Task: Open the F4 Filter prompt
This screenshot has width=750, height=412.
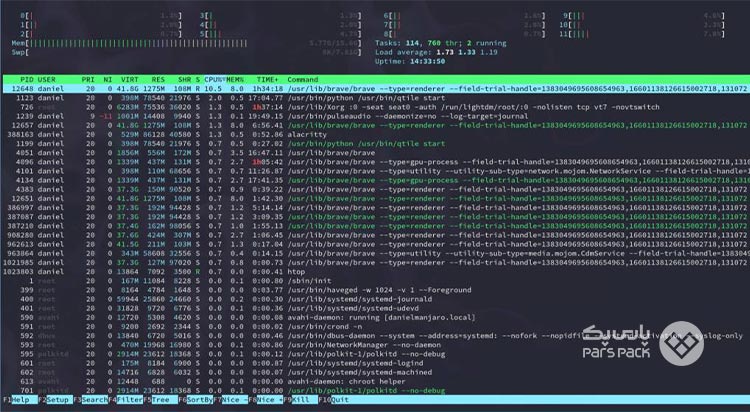Action: point(130,400)
